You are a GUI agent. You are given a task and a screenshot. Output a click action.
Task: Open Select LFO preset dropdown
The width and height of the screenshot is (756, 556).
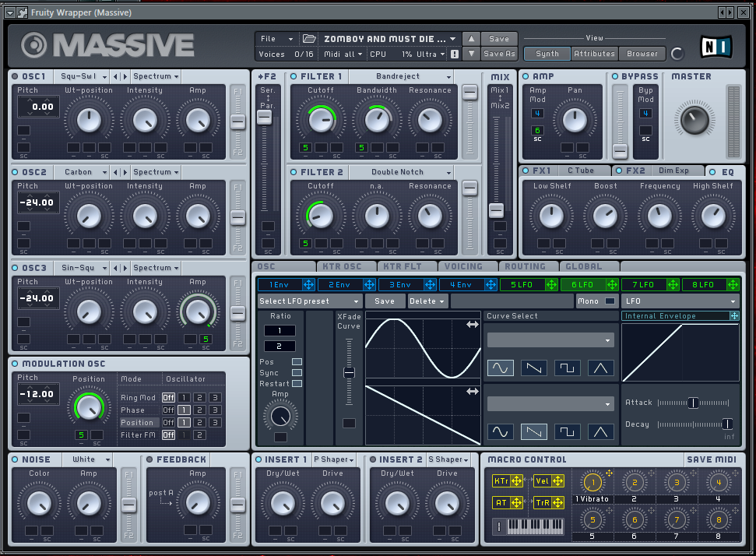(x=310, y=301)
